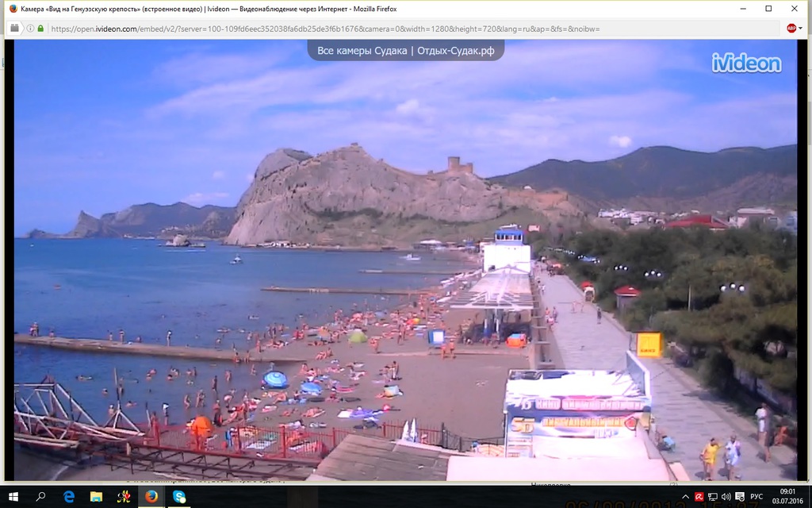Maximize the Firefox window
Viewport: 812px width, 508px height.
(768, 9)
